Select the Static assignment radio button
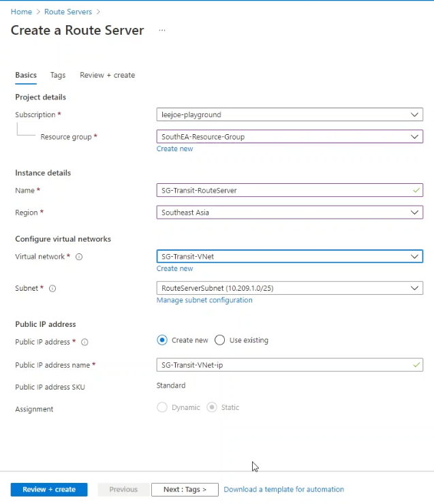The image size is (434, 504). point(212,407)
